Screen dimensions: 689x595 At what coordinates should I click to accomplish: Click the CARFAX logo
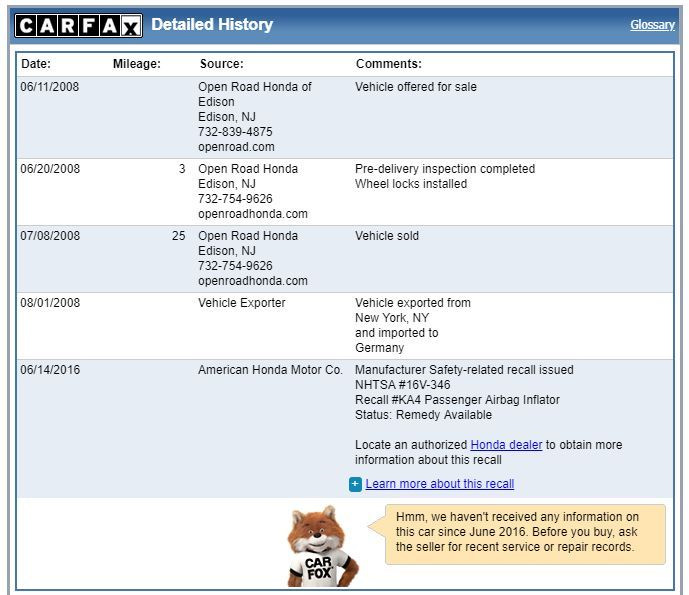click(79, 25)
